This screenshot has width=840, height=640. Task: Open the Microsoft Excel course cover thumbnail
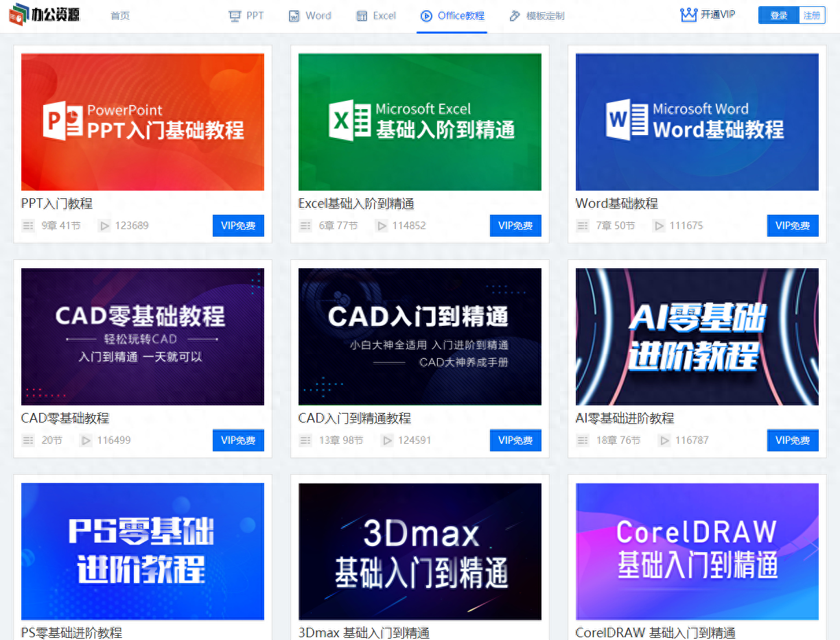(420, 122)
